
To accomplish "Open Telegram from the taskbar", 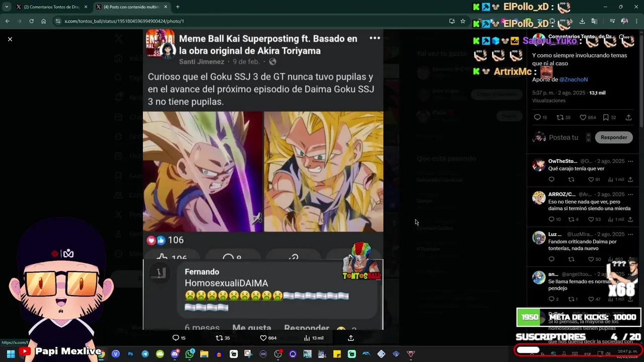I will pyautogui.click(x=145, y=354).
